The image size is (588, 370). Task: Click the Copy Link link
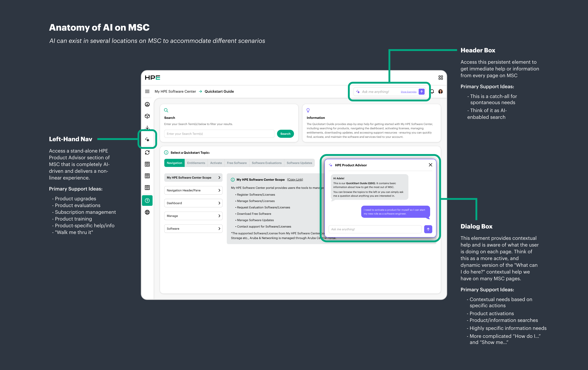coord(295,179)
